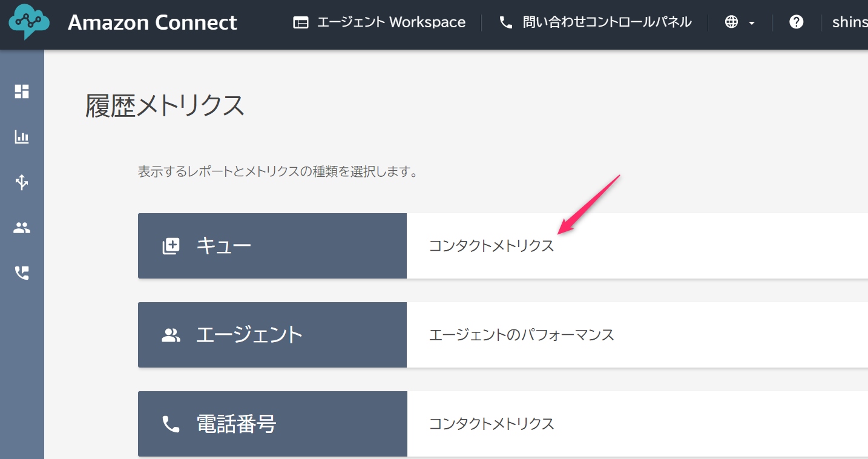
Task: Open the users sidebar icon
Action: click(x=22, y=228)
